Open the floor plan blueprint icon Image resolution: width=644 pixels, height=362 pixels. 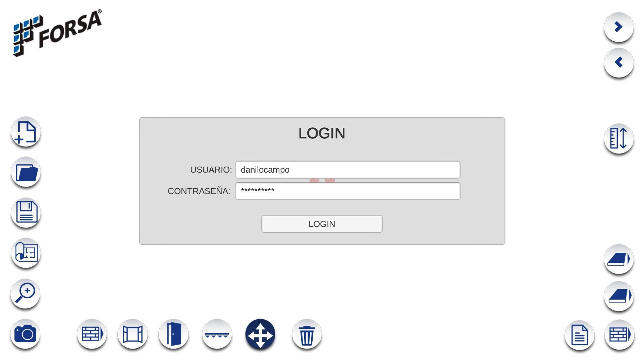[x=26, y=253]
